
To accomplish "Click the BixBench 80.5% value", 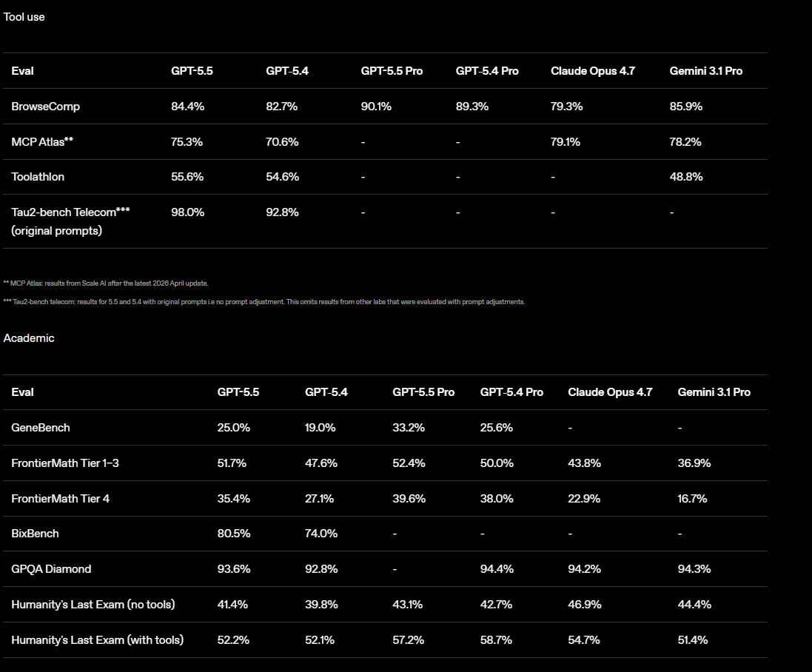I will (234, 534).
